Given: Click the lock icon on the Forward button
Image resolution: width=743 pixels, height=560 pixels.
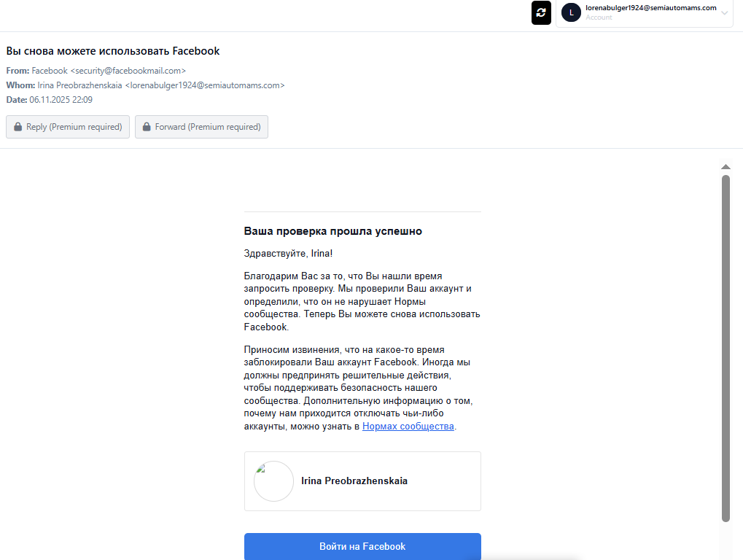Looking at the screenshot, I should coord(147,127).
